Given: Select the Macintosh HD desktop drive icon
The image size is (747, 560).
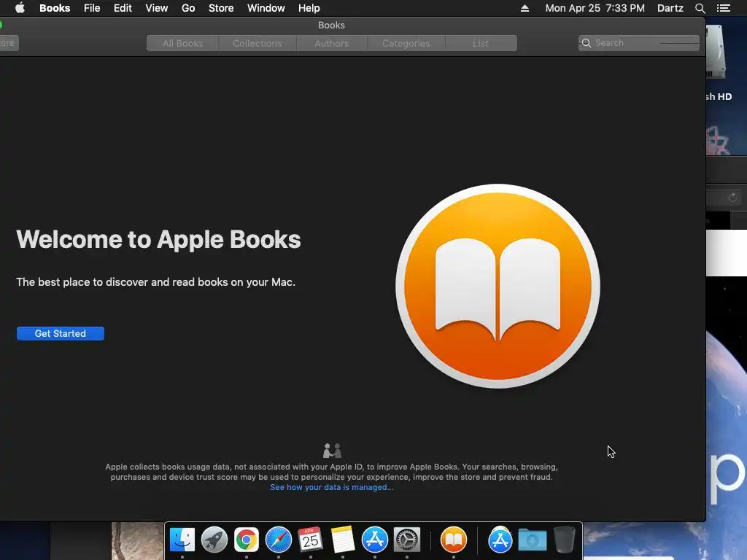Looking at the screenshot, I should tap(716, 52).
